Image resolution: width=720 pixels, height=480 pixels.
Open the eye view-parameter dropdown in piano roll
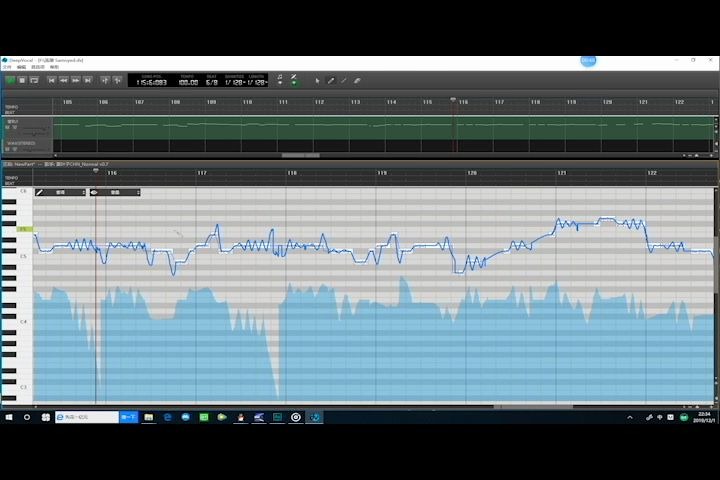(115, 192)
